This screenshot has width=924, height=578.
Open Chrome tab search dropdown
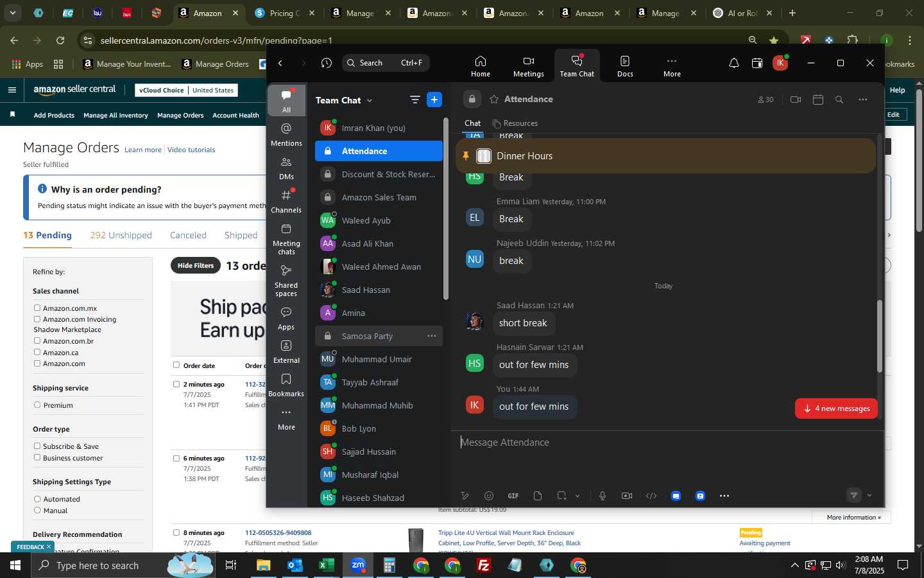click(12, 13)
